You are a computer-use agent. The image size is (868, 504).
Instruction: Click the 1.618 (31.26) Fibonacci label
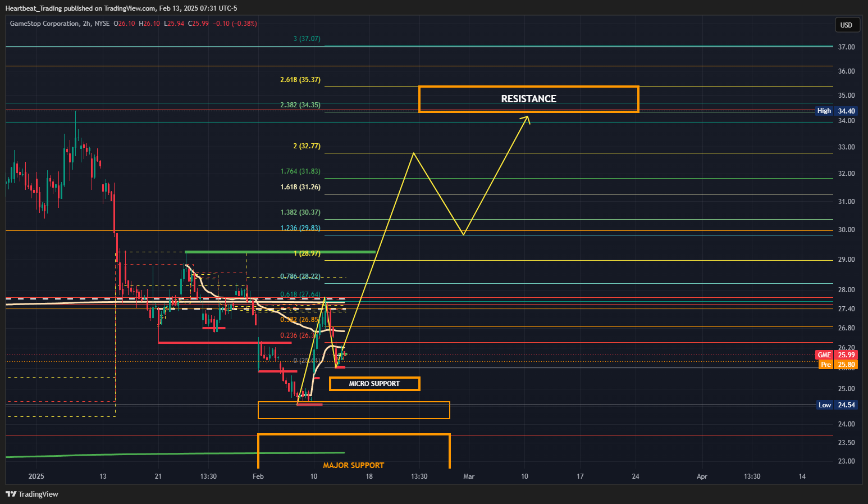point(300,187)
